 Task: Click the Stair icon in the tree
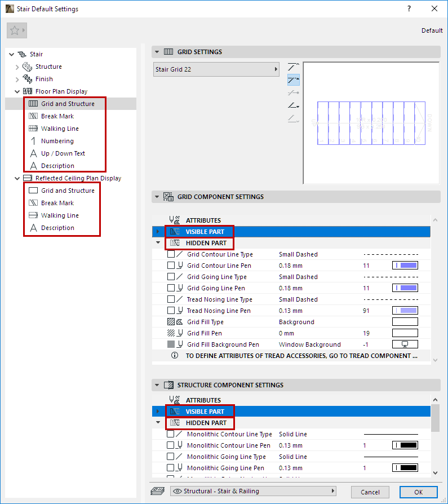click(22, 54)
